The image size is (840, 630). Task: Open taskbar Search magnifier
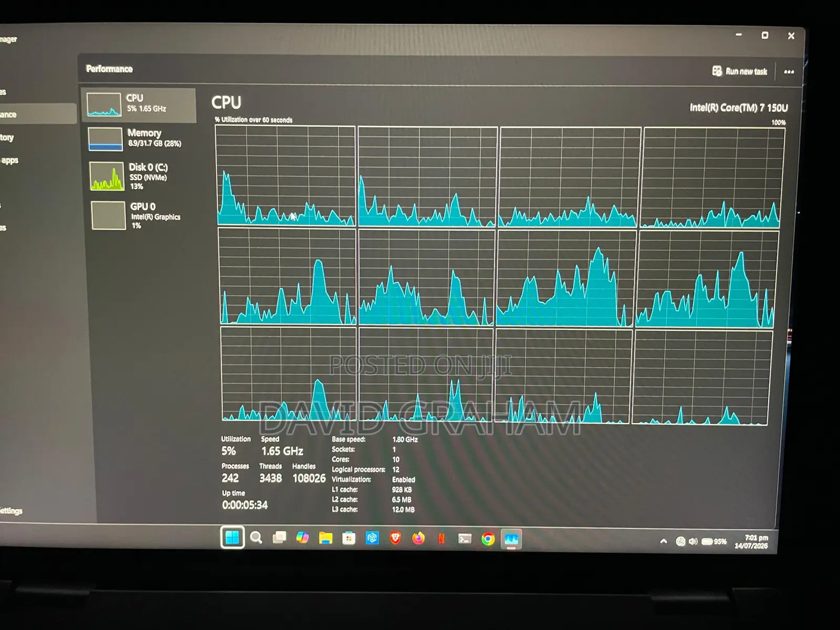coord(256,537)
